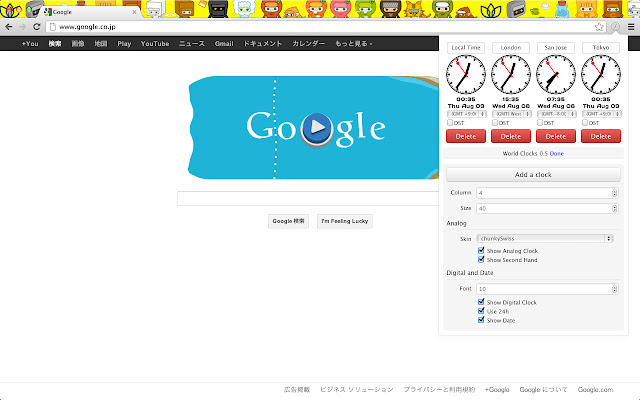Click I'm Feeling Lucky button
The width and height of the screenshot is (640, 400).
point(344,221)
